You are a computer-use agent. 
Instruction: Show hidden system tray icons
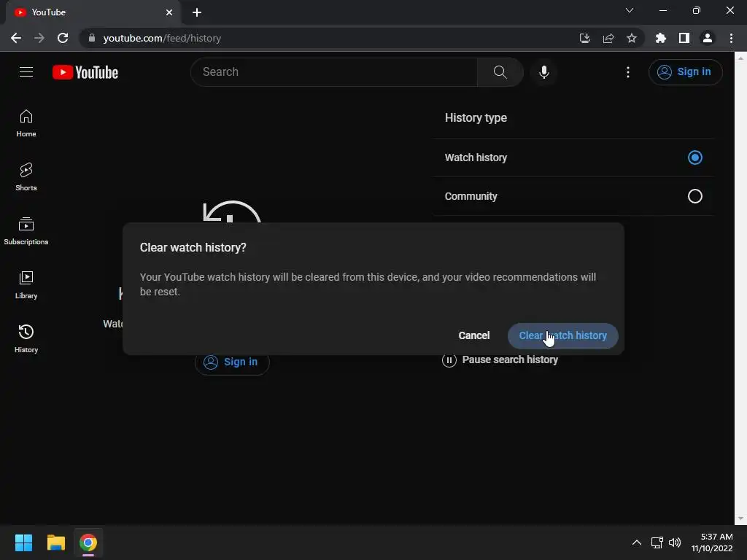pos(636,542)
